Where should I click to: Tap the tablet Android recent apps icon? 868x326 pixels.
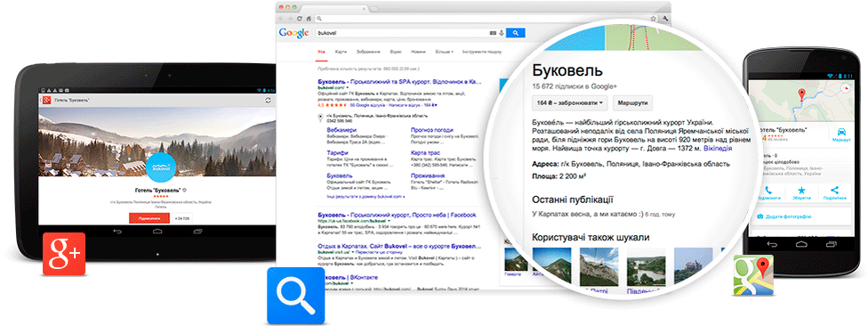pos(198,231)
